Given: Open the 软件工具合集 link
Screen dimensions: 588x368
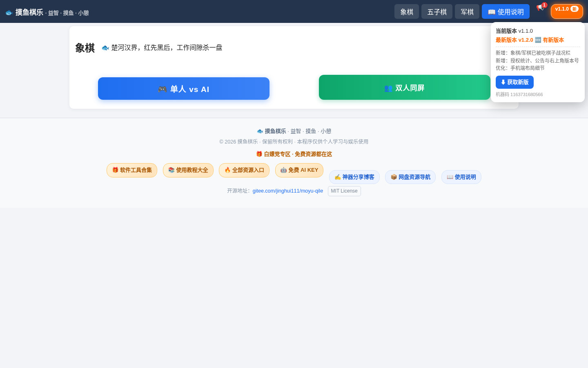Looking at the screenshot, I should click(x=132, y=170).
